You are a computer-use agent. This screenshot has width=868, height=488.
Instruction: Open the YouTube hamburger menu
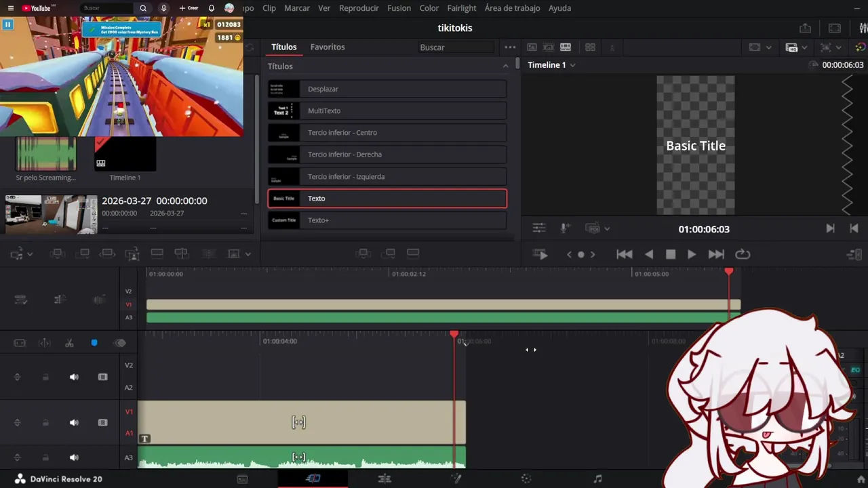11,8
